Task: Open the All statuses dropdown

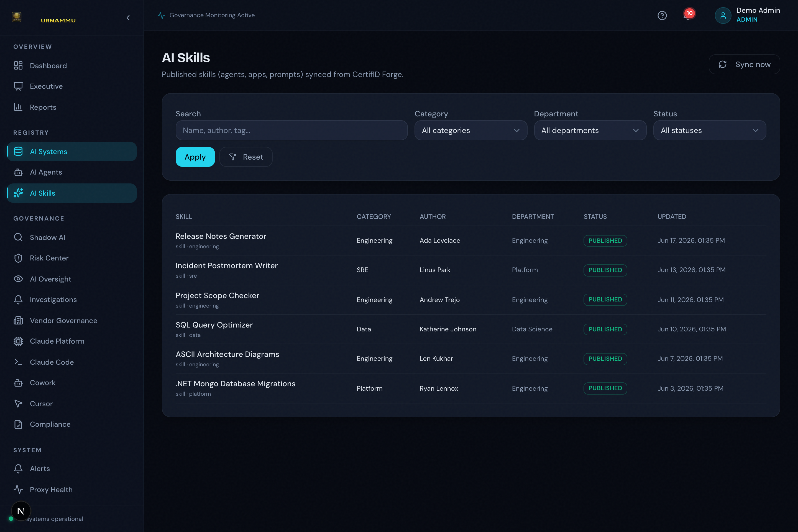Action: tap(709, 130)
